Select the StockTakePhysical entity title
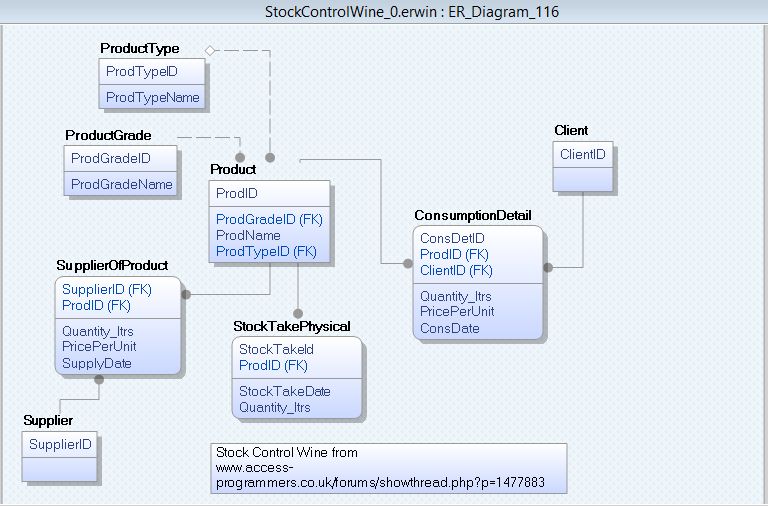Image resolution: width=768 pixels, height=506 pixels. [292, 326]
